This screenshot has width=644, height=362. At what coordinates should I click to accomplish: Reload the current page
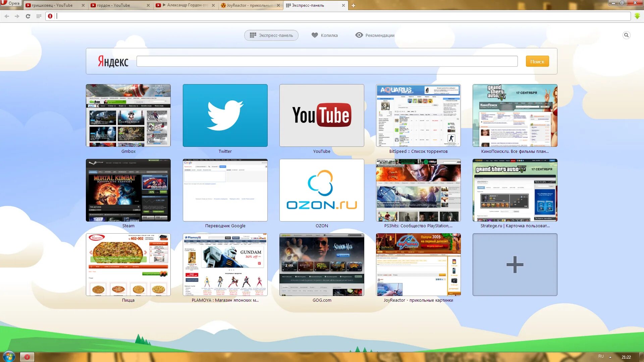(28, 16)
